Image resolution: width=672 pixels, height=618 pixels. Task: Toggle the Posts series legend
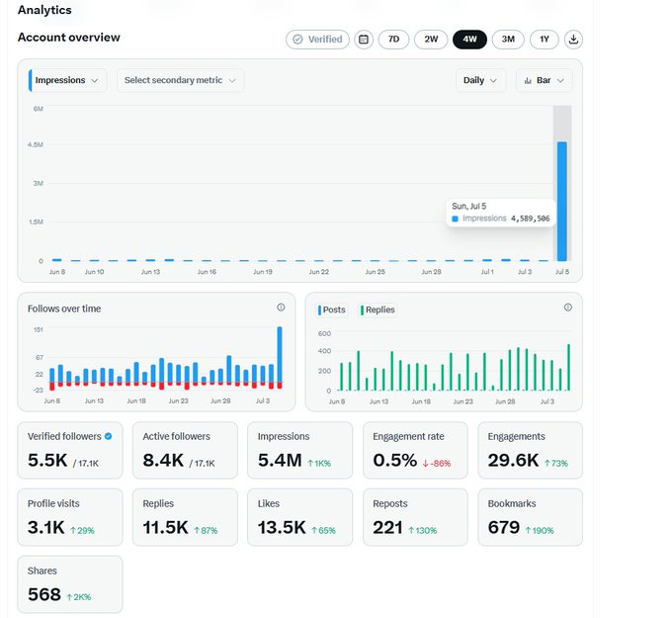332,309
